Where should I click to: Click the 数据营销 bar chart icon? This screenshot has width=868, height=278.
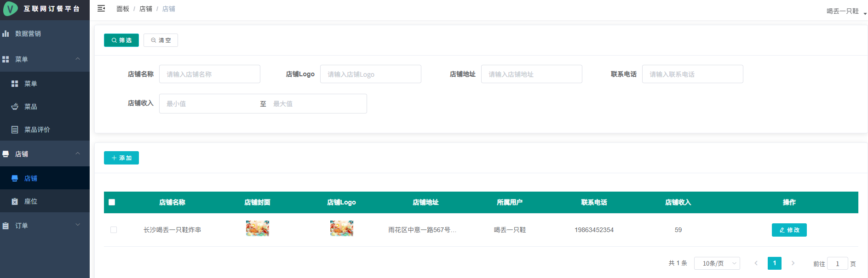coord(6,34)
